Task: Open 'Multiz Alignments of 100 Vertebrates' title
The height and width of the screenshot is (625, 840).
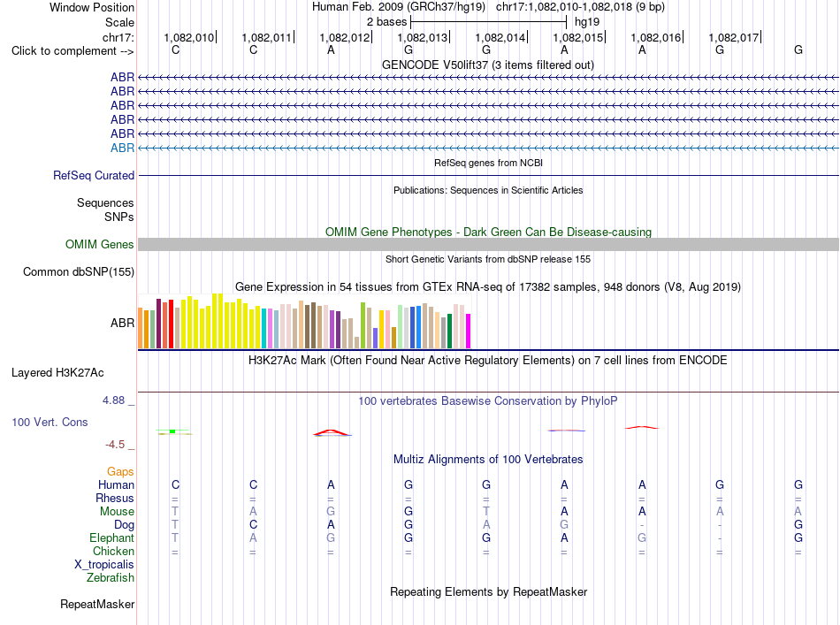Action: 488,460
